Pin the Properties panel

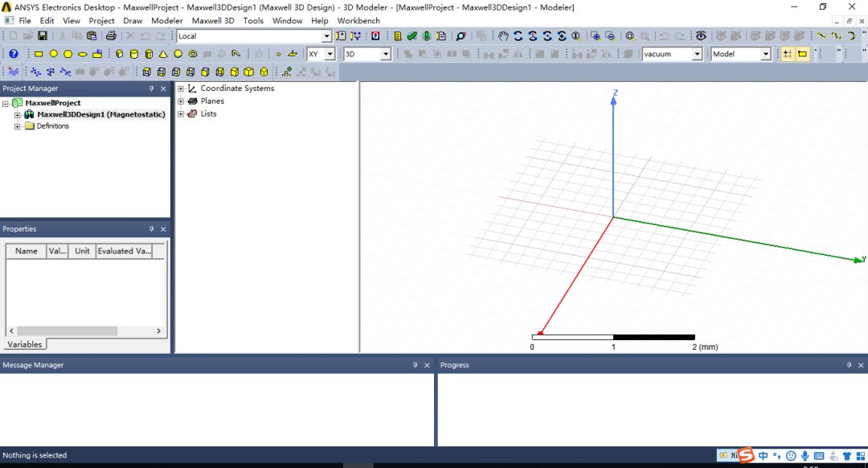tap(151, 229)
